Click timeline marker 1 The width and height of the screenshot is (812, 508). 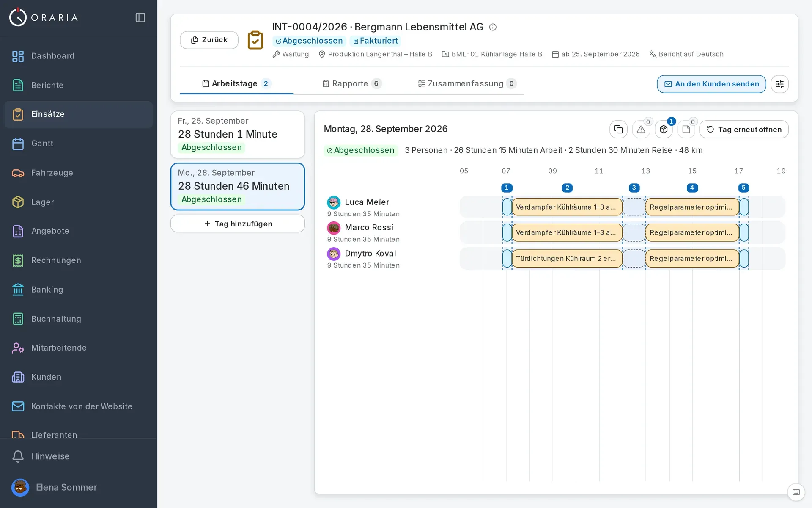click(x=507, y=188)
